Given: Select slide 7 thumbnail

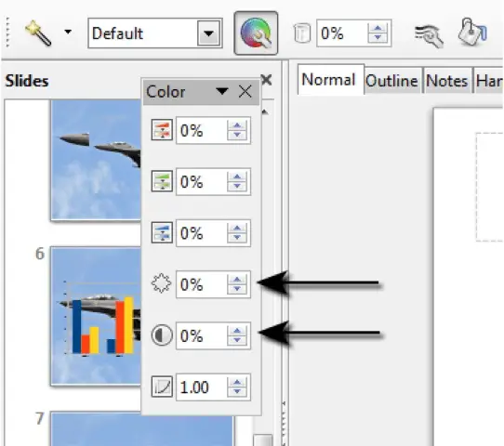Looking at the screenshot, I should 141,428.
